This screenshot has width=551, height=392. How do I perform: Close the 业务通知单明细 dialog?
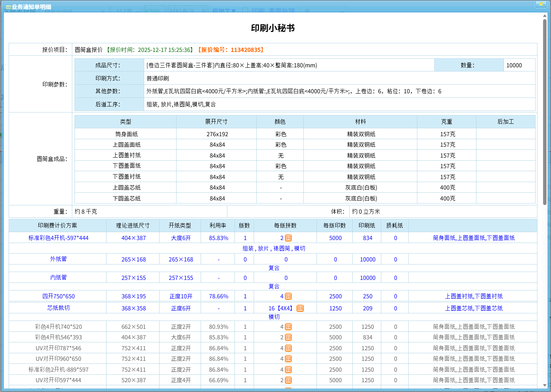click(x=541, y=4)
